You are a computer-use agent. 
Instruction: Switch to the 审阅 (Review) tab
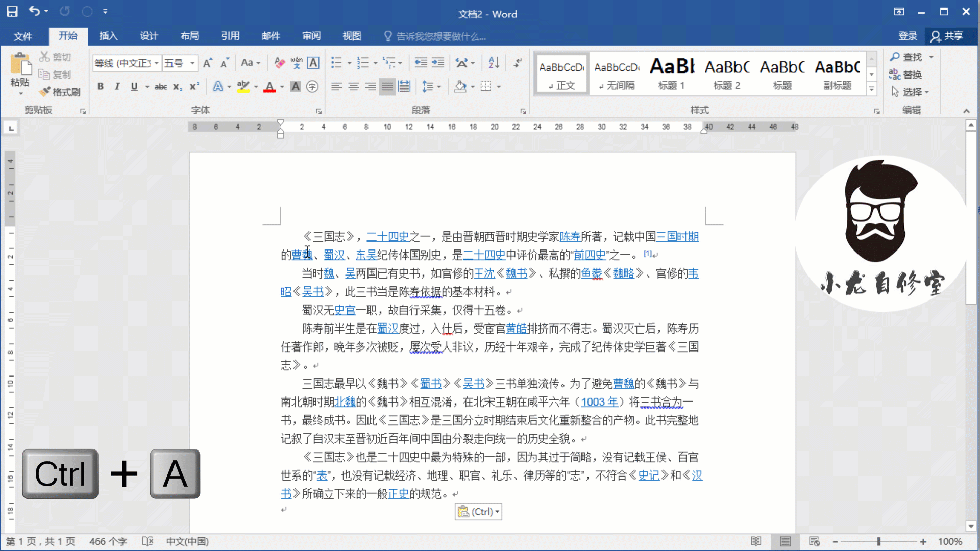[311, 36]
